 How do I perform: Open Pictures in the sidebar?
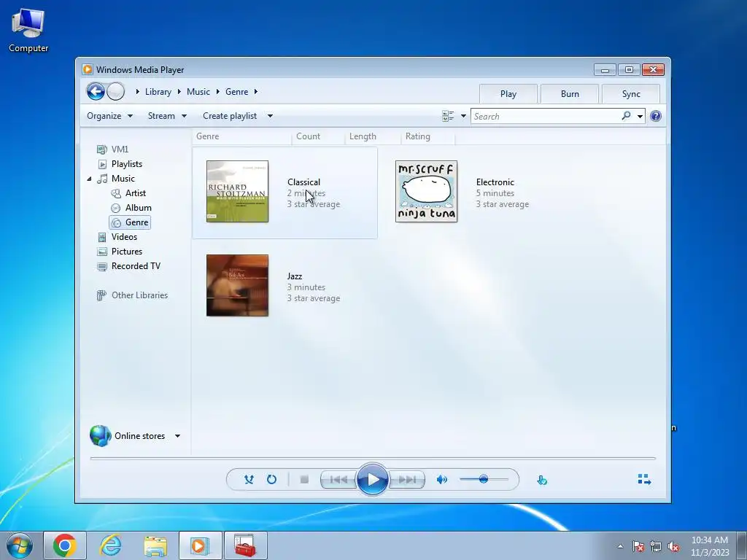tap(120, 252)
